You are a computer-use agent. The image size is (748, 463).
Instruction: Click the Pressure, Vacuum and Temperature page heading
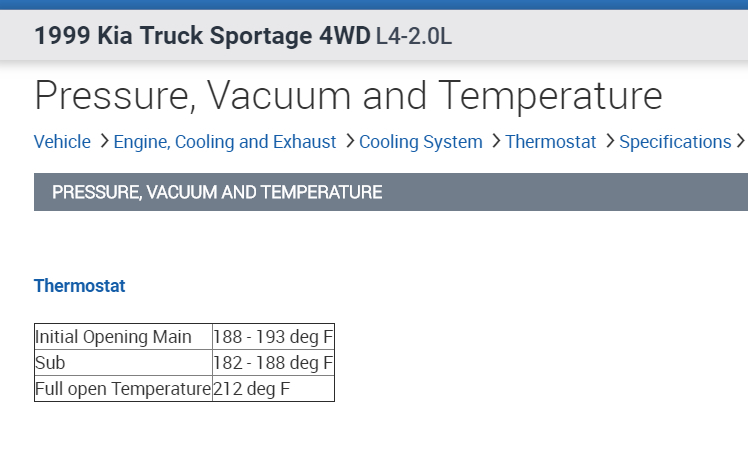348,96
